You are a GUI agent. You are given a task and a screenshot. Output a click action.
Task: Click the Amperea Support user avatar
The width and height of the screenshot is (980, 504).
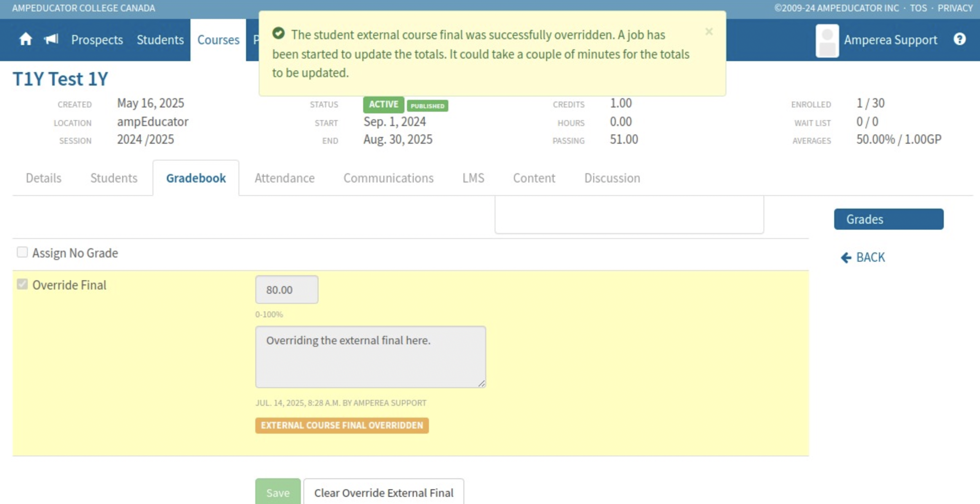(x=827, y=40)
